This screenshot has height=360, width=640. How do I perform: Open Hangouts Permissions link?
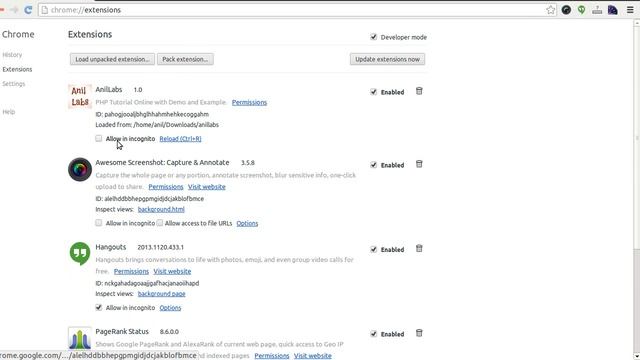tap(131, 271)
